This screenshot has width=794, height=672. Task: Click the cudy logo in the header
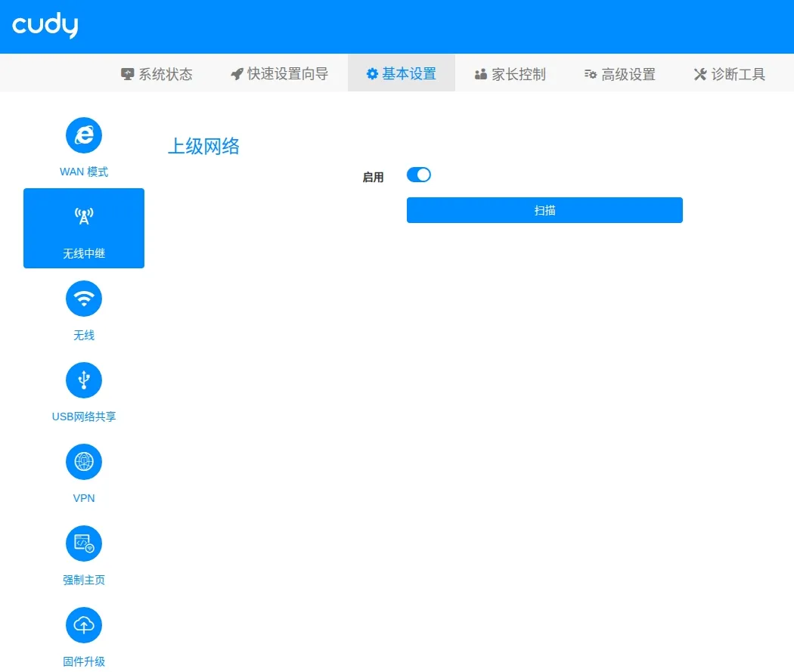(x=45, y=26)
